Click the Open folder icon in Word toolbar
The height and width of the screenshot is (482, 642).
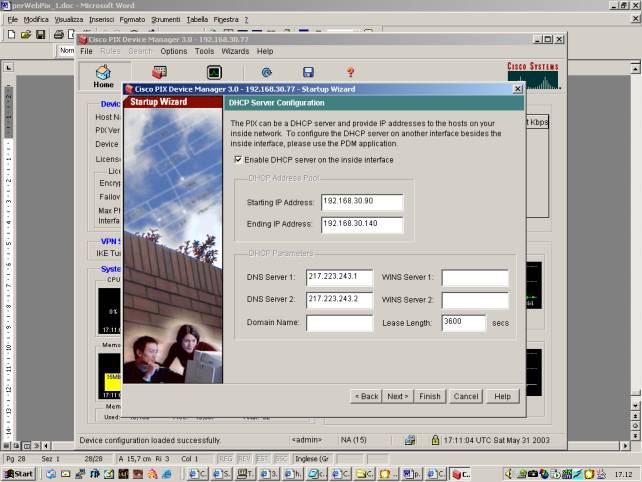coord(26,34)
